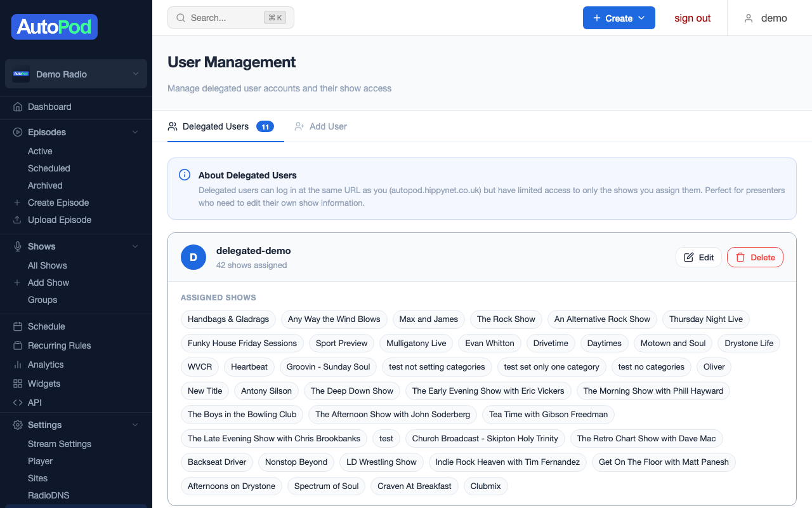
Task: Click the Upload Episode arrow icon
Action: (17, 220)
